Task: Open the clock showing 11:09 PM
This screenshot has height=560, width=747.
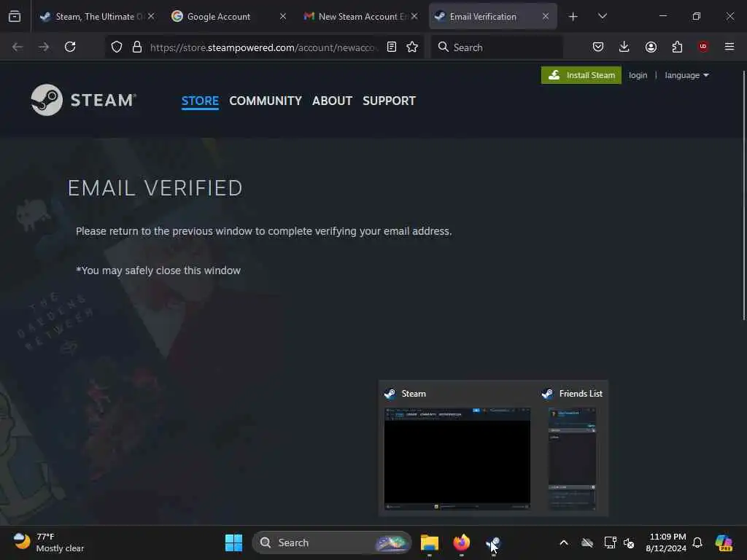Action: [x=666, y=542]
